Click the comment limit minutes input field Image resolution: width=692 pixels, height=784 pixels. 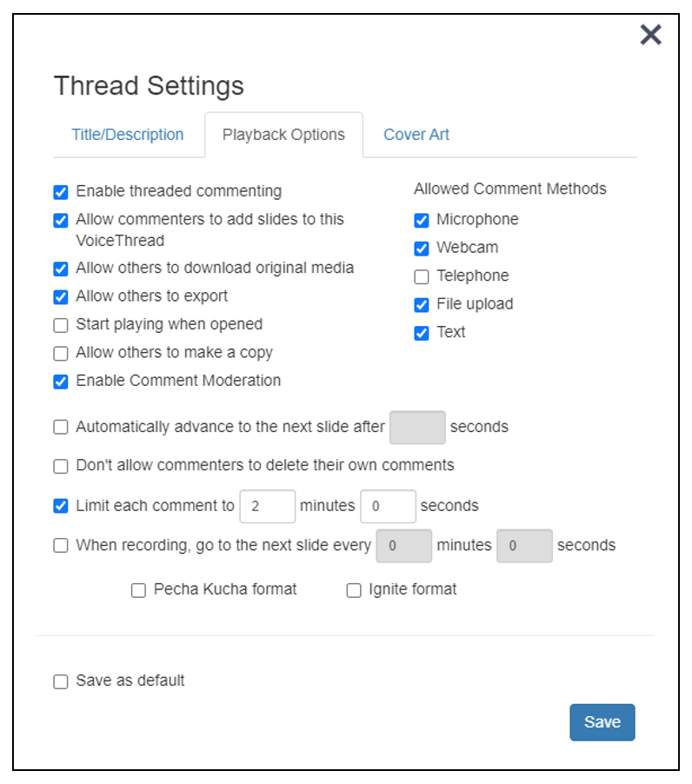pos(267,506)
